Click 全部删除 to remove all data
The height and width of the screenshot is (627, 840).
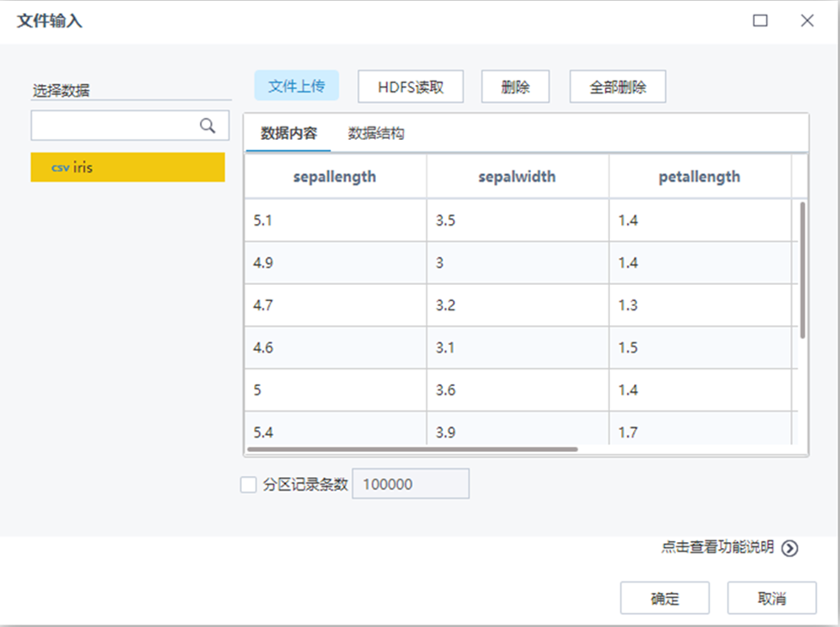tap(618, 86)
